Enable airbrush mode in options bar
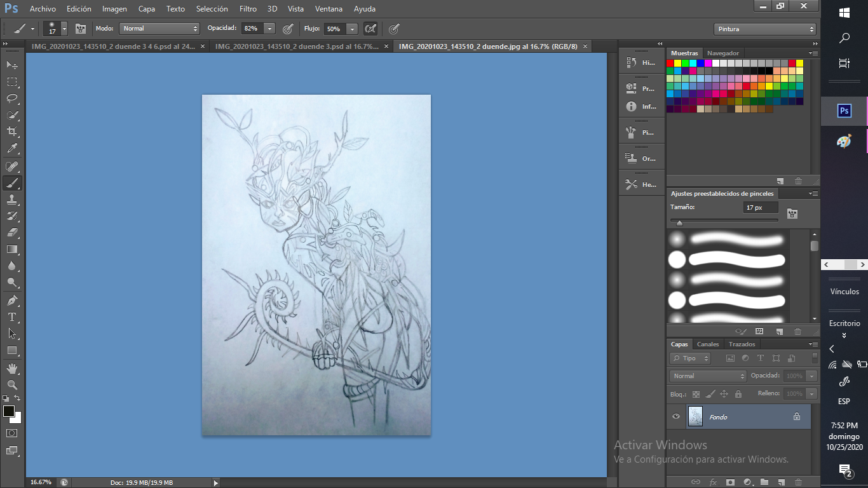Image resolution: width=868 pixels, height=488 pixels. pyautogui.click(x=370, y=29)
